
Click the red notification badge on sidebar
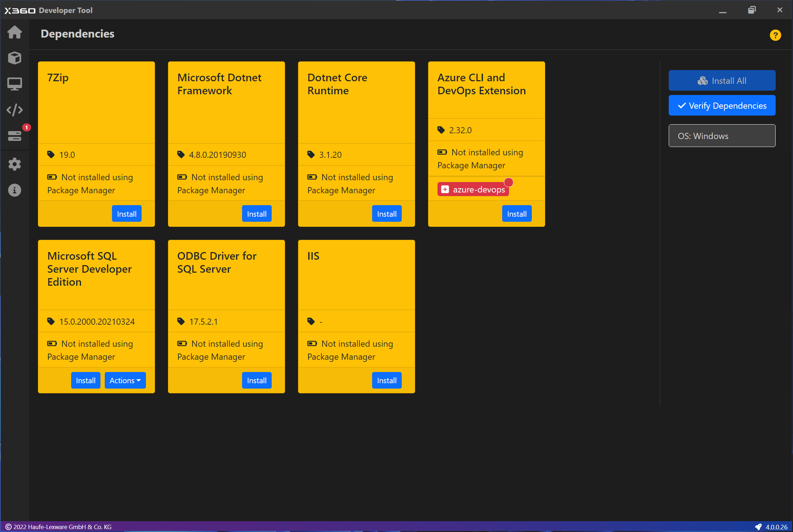[26, 127]
